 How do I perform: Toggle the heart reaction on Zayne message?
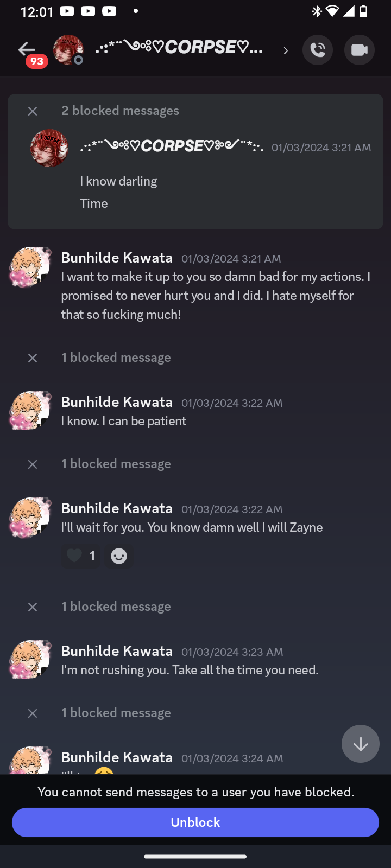80,556
